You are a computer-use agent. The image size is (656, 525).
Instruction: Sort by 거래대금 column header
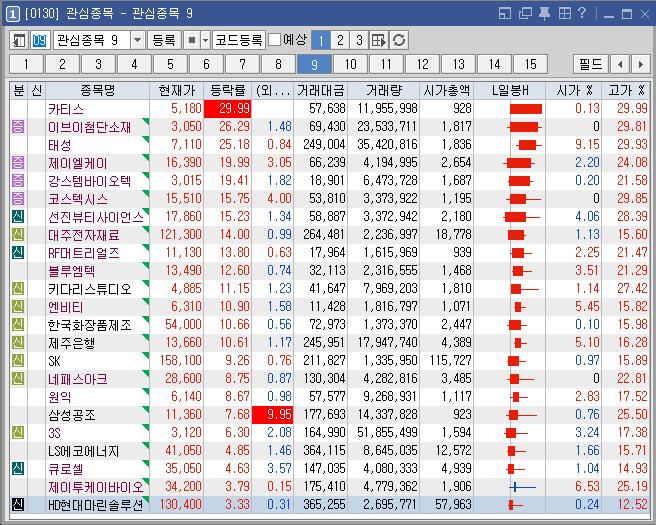[x=320, y=90]
